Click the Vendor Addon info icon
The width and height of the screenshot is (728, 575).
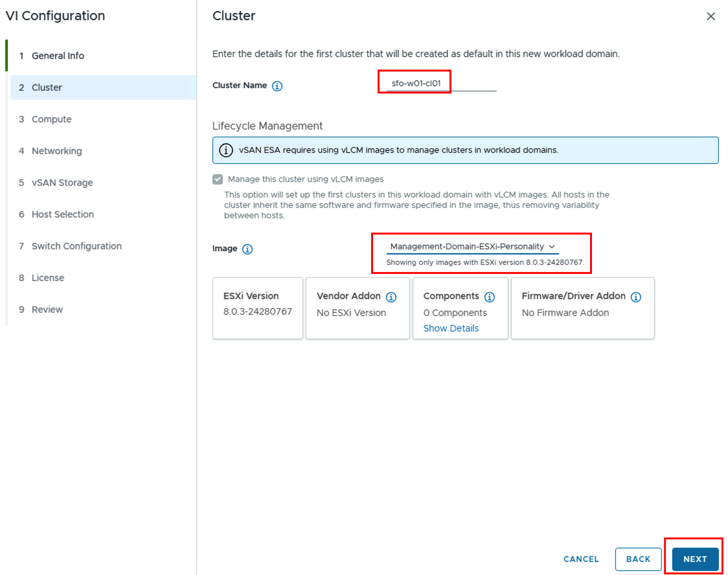pyautogui.click(x=392, y=297)
